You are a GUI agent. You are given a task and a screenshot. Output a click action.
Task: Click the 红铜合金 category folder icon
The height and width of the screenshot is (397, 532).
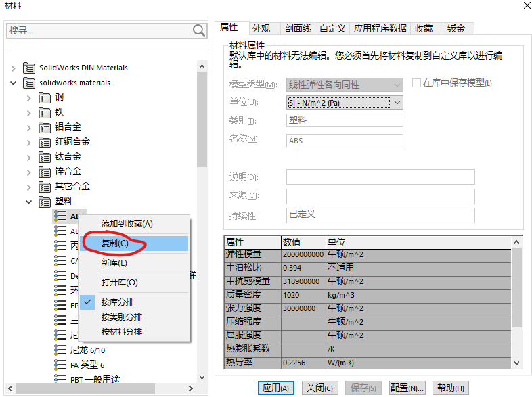(x=45, y=143)
